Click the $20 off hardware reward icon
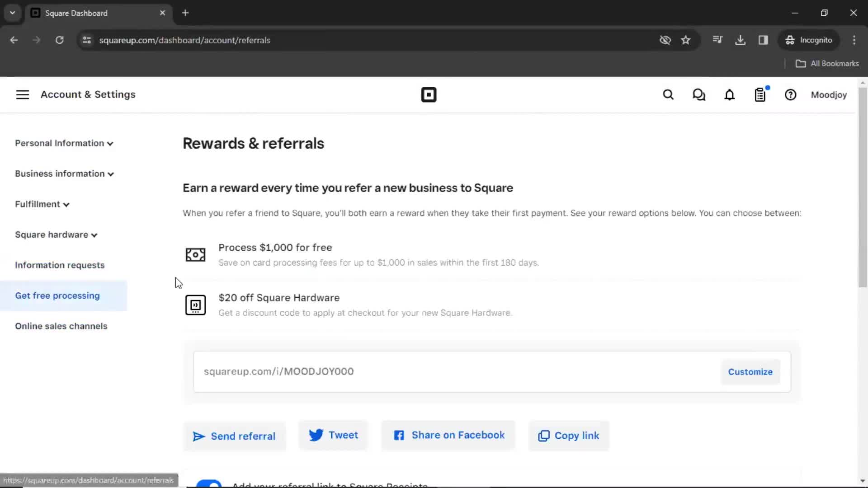The image size is (868, 488). click(x=196, y=305)
